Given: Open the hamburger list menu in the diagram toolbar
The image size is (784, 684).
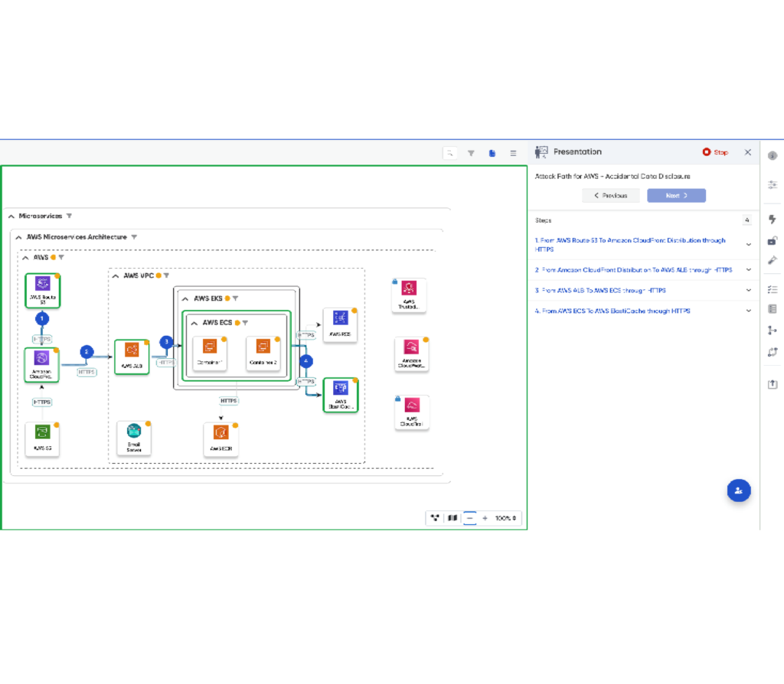Looking at the screenshot, I should (513, 153).
